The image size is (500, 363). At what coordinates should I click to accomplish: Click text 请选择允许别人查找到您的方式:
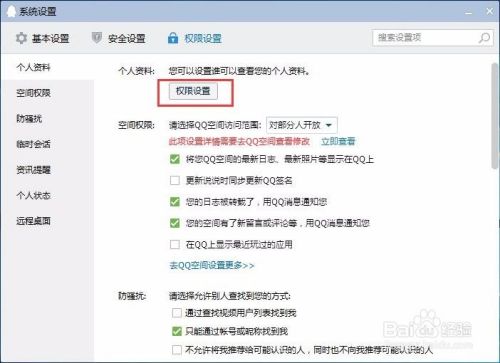229,296
